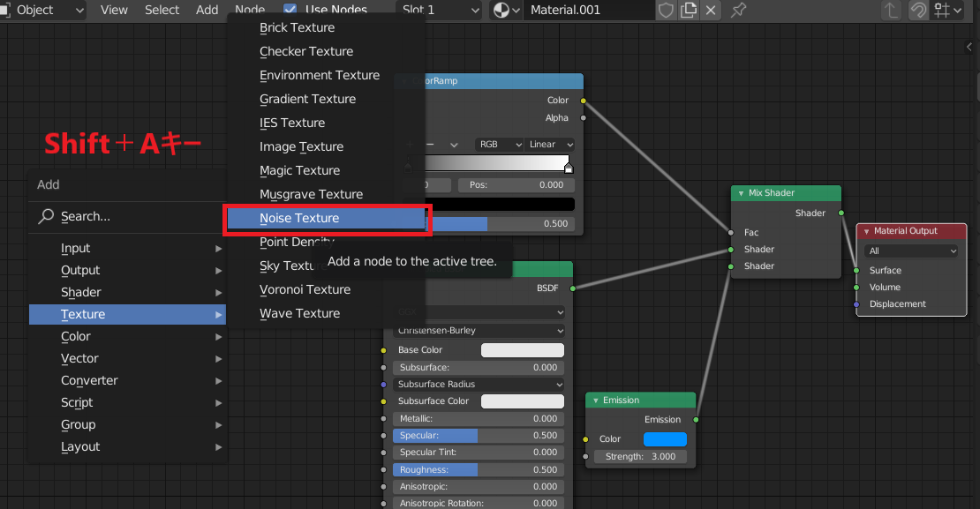Click the Mix Shader output socket
The image size is (980, 509).
841,213
